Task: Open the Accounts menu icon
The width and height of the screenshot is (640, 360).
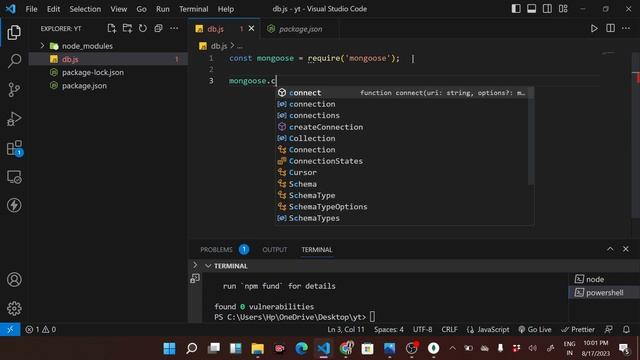Action: [14, 280]
